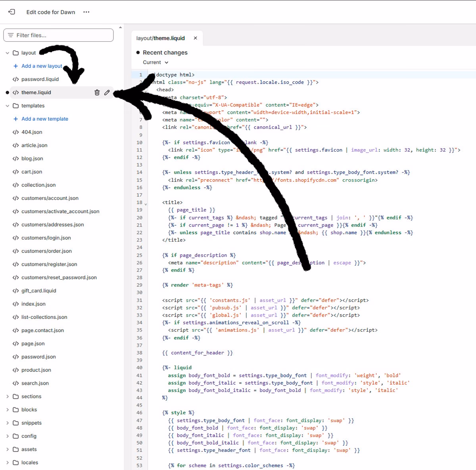Click the content_for_header code line
The image size is (476, 470).
click(x=198, y=353)
